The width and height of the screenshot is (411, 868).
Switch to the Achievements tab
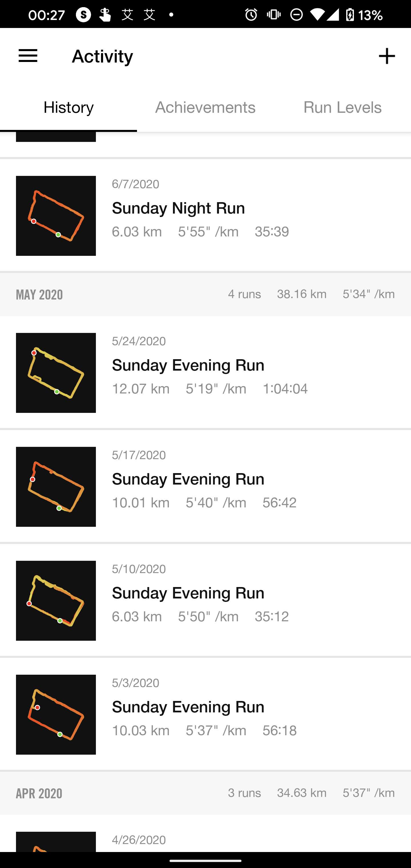pyautogui.click(x=205, y=107)
